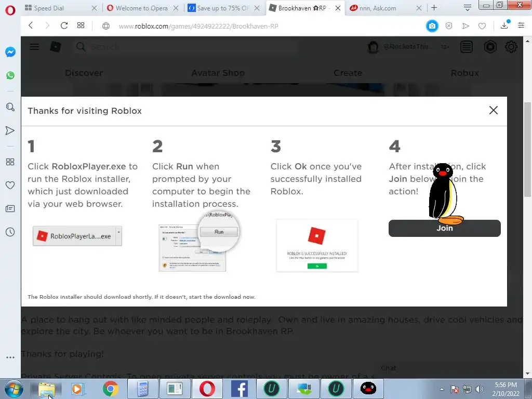Add page to bookmarks heart icon
This screenshot has height=399, width=532.
pos(482,26)
